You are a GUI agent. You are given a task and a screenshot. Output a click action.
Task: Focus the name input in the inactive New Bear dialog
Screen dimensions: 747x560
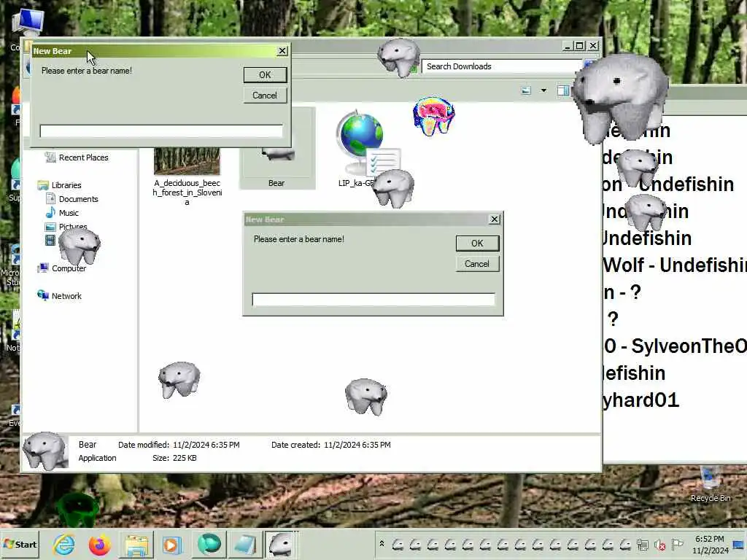(373, 300)
